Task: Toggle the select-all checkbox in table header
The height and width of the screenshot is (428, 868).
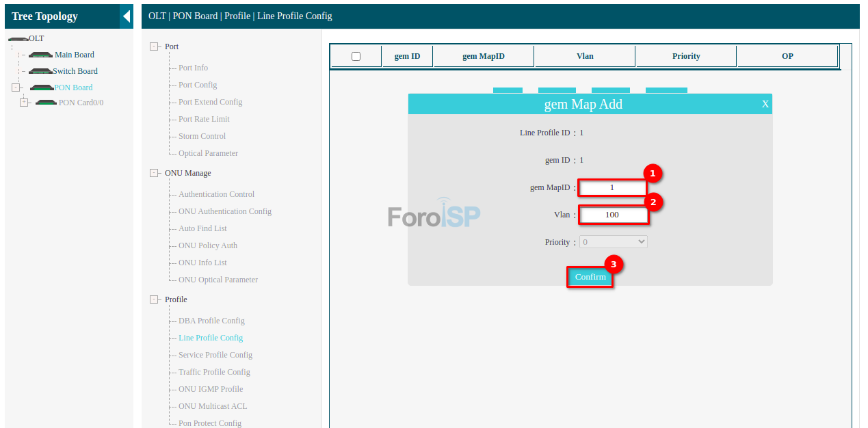Action: click(356, 56)
